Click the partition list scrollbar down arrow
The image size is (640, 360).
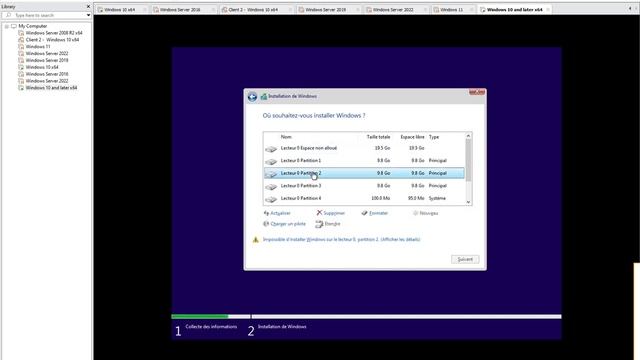coord(468,202)
